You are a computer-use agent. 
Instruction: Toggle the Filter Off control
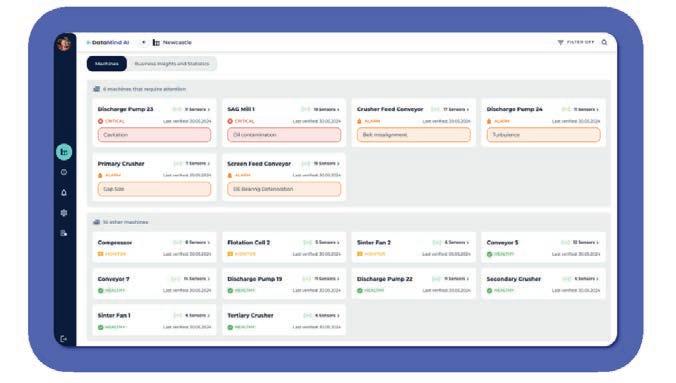(576, 42)
